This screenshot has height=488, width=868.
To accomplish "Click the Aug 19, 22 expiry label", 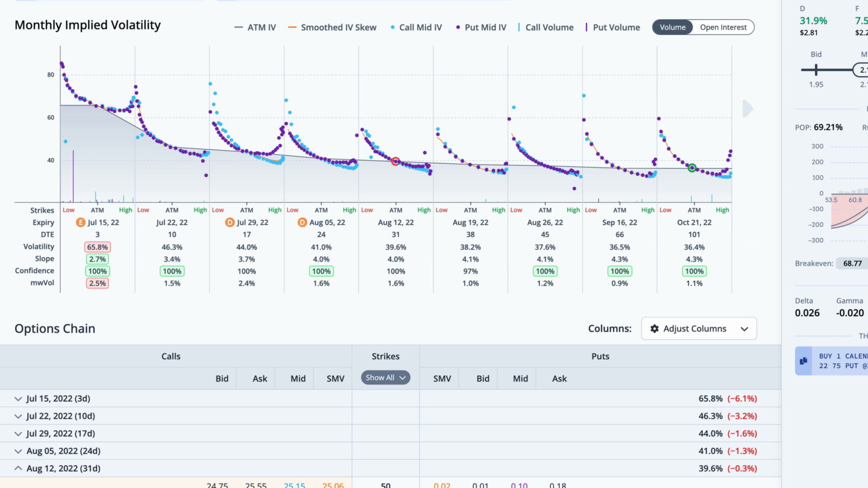I will (x=470, y=222).
